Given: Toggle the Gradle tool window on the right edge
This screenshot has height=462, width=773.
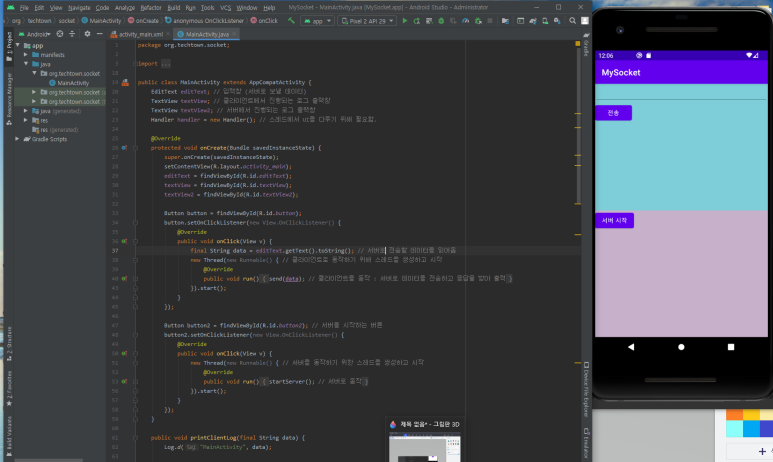Looking at the screenshot, I should [x=586, y=44].
